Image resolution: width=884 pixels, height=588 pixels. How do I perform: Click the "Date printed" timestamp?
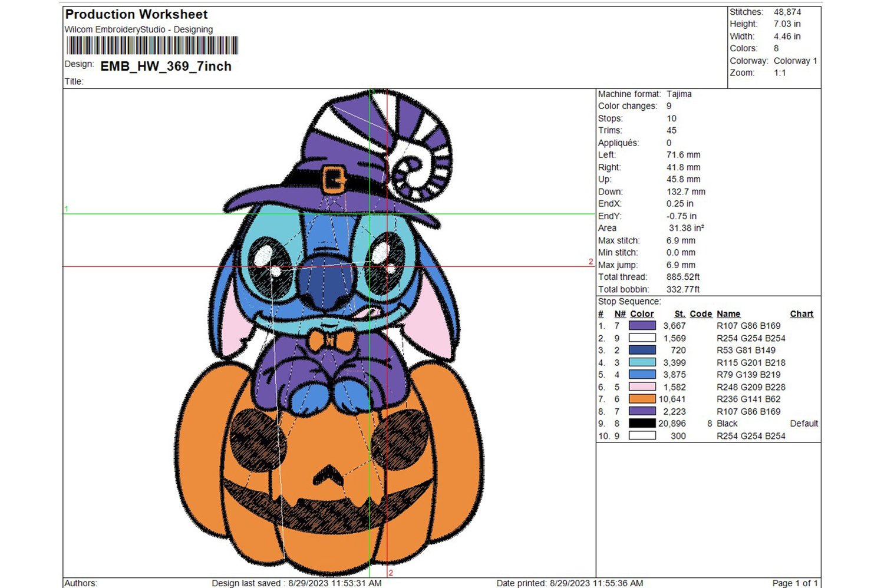tap(570, 583)
